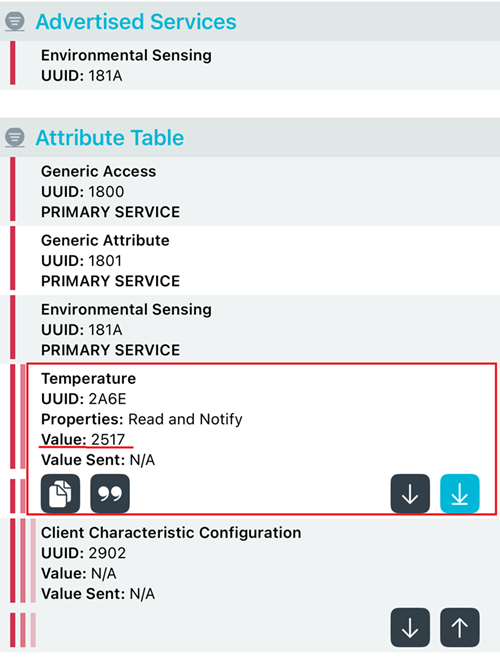Copy the Temperature characteristic value
Viewport: 500px width, 659px height.
coord(61,493)
